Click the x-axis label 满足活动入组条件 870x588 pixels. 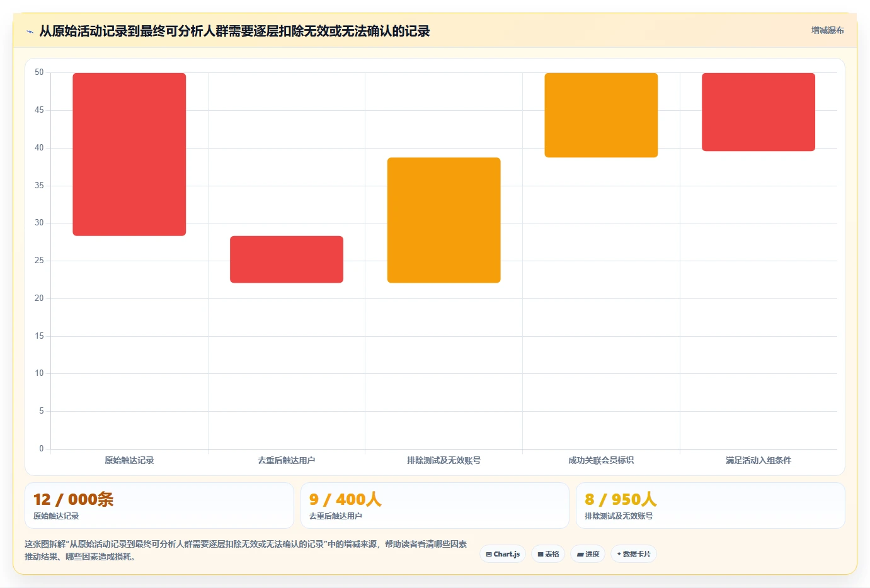point(758,460)
